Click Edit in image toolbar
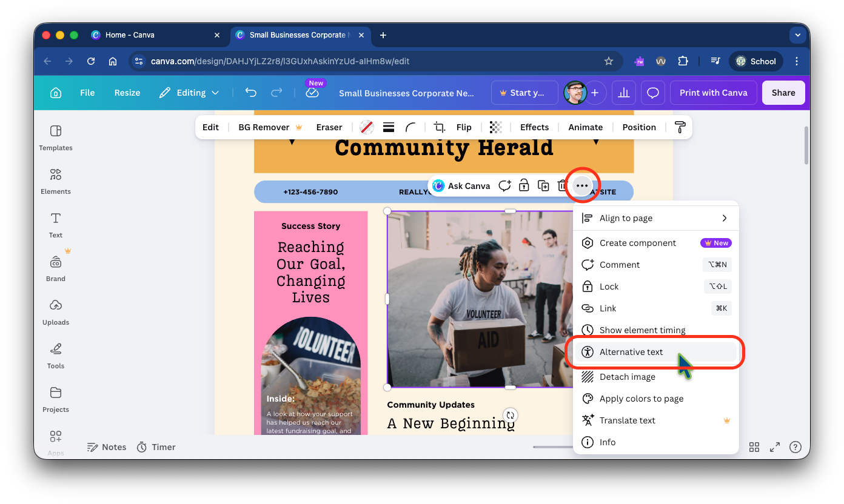 point(210,127)
